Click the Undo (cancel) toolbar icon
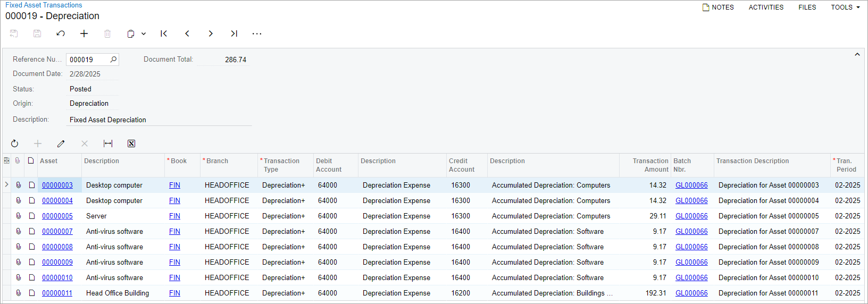Screen dimensions: 868x304 [x=61, y=33]
